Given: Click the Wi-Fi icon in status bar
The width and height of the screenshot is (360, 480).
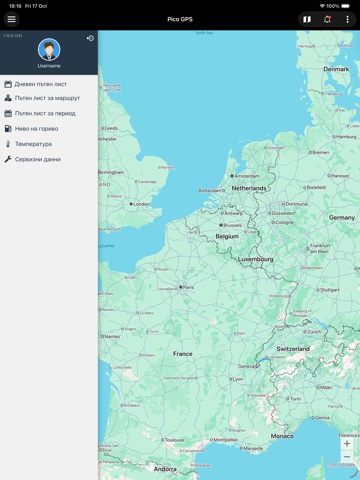Looking at the screenshot, I should 322,6.
